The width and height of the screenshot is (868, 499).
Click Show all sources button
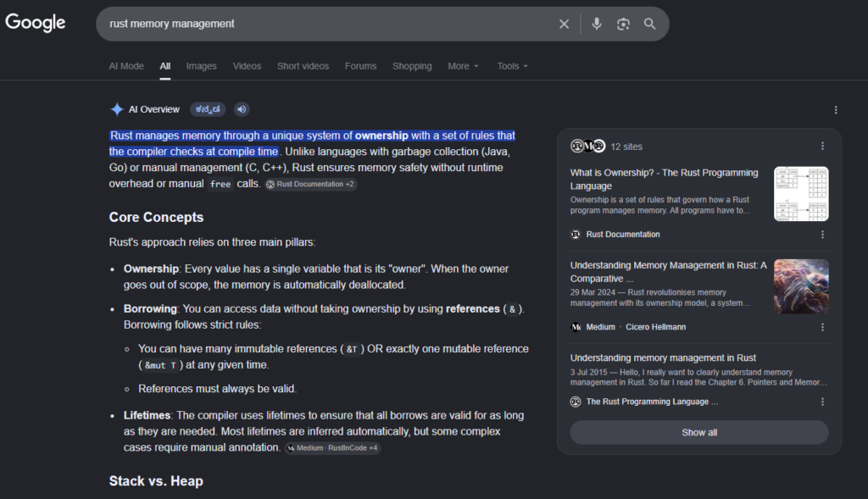(699, 433)
